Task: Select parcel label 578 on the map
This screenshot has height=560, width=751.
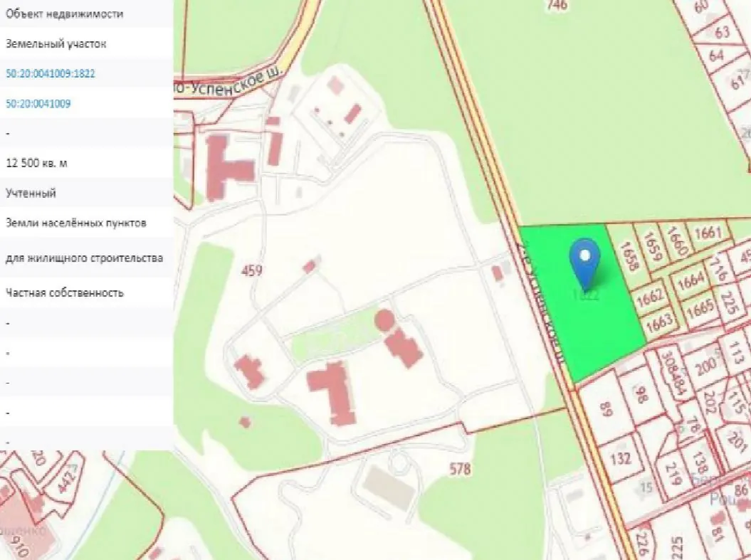Action: coord(460,469)
